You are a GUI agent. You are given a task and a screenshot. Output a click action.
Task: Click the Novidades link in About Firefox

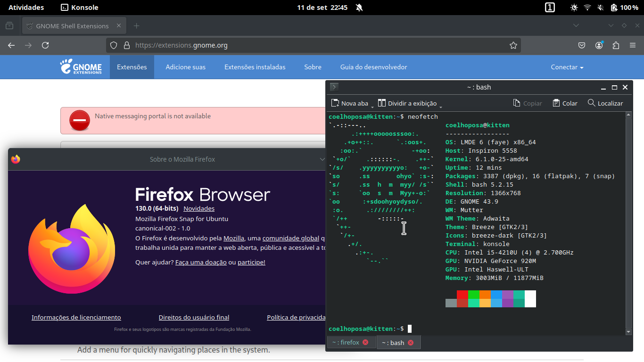(x=199, y=208)
